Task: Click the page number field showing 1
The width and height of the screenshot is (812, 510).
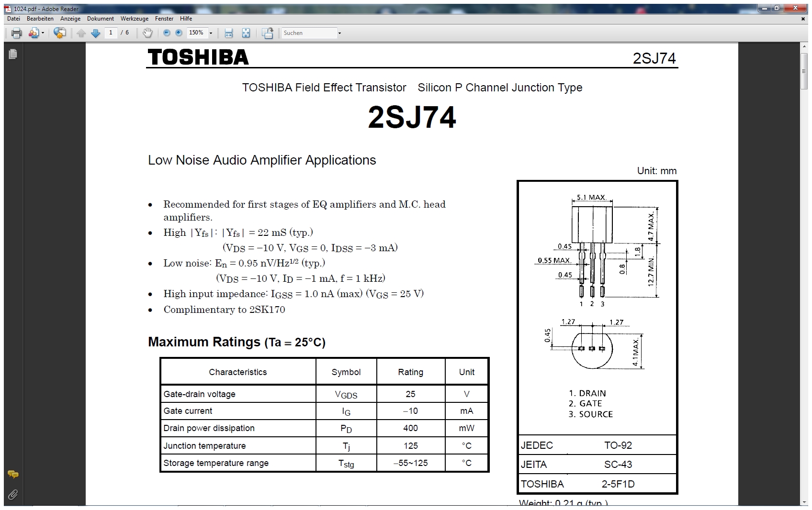Action: 111,33
